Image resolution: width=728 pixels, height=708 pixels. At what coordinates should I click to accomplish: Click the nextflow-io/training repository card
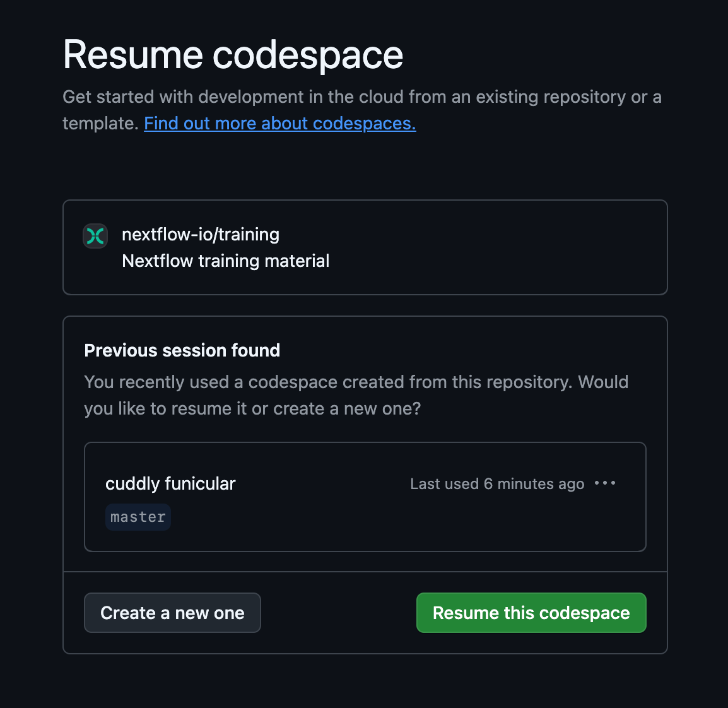coord(365,247)
